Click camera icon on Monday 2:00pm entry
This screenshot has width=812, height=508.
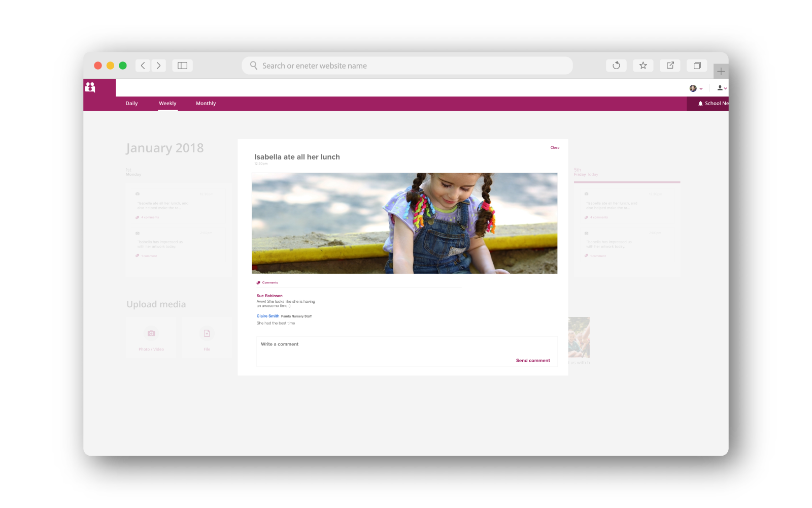[138, 233]
